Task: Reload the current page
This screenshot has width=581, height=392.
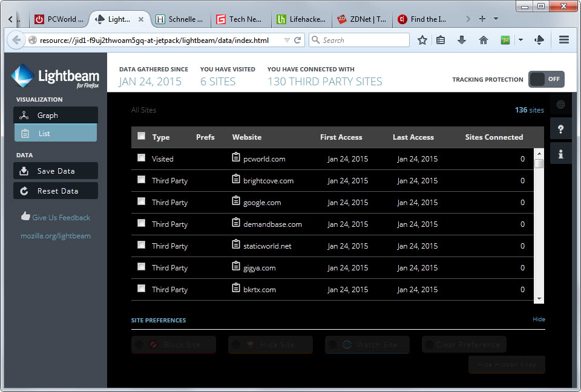Action: [x=297, y=40]
